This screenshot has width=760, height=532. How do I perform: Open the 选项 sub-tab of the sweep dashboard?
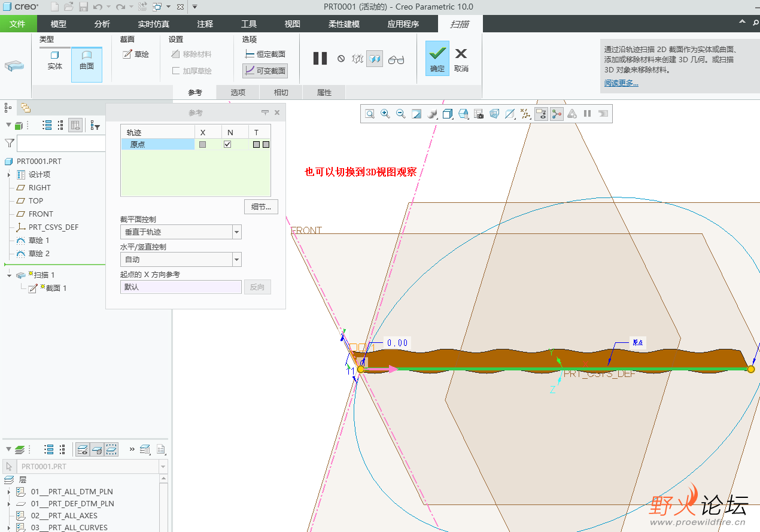click(x=238, y=92)
